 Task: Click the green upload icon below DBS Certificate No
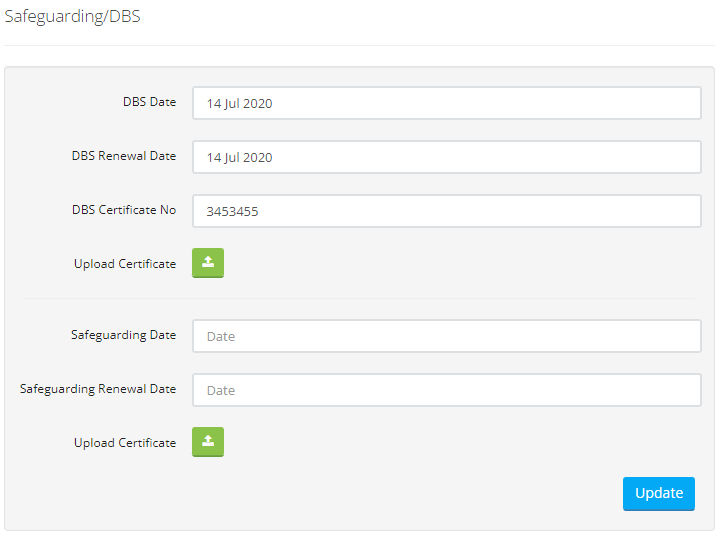point(208,263)
